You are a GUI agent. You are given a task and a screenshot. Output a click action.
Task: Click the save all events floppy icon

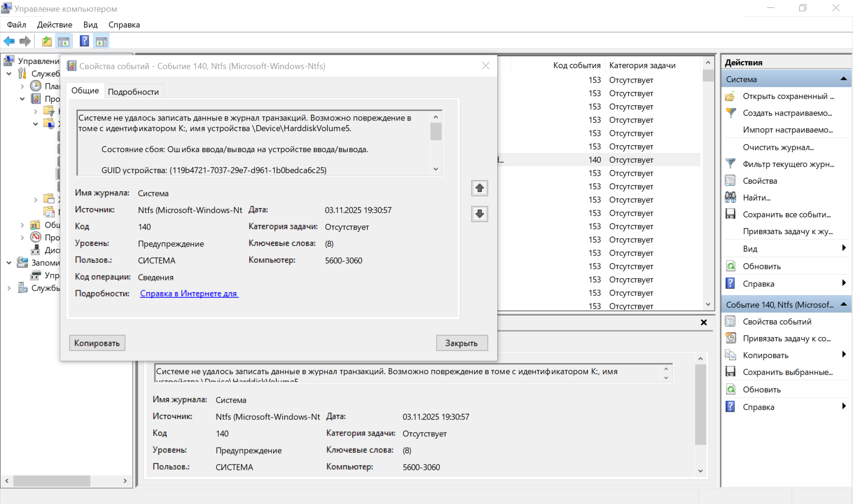(x=730, y=214)
